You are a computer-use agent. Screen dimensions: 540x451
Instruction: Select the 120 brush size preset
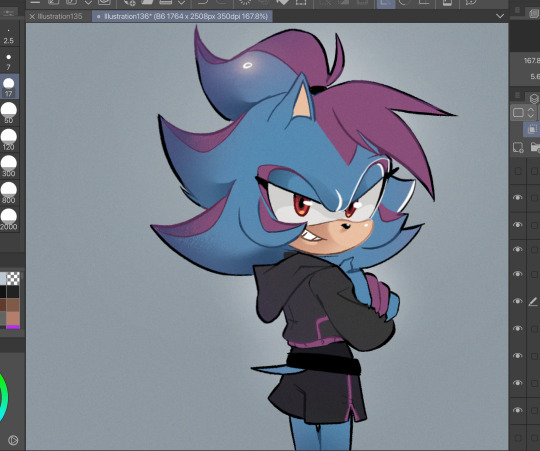[x=9, y=140]
